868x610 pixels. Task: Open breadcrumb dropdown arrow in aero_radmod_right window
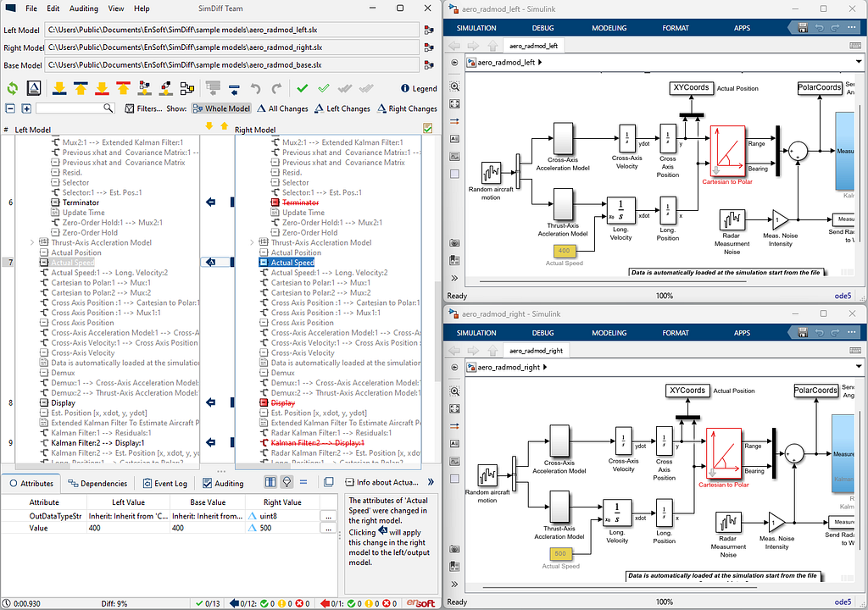click(859, 367)
